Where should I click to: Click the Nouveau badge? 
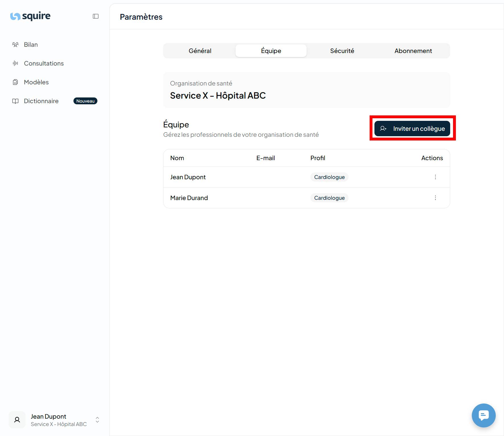85,101
